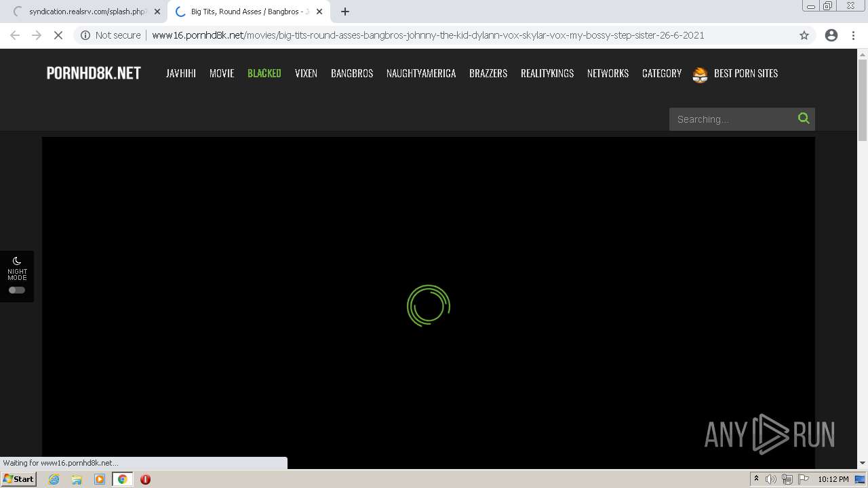Viewport: 868px width, 488px height.
Task: Click the scrollbar down arrow
Action: click(863, 463)
